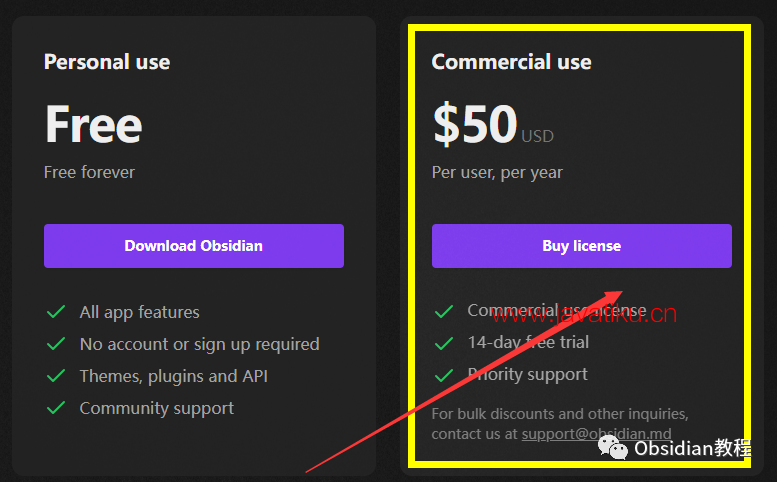The image size is (777, 482).
Task: Click the WeChat logo icon
Action: (612, 447)
